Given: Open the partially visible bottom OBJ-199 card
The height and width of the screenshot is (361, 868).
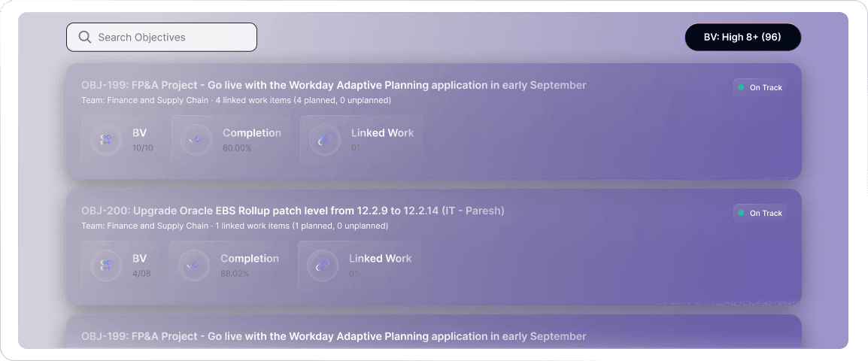Looking at the screenshot, I should (x=333, y=336).
